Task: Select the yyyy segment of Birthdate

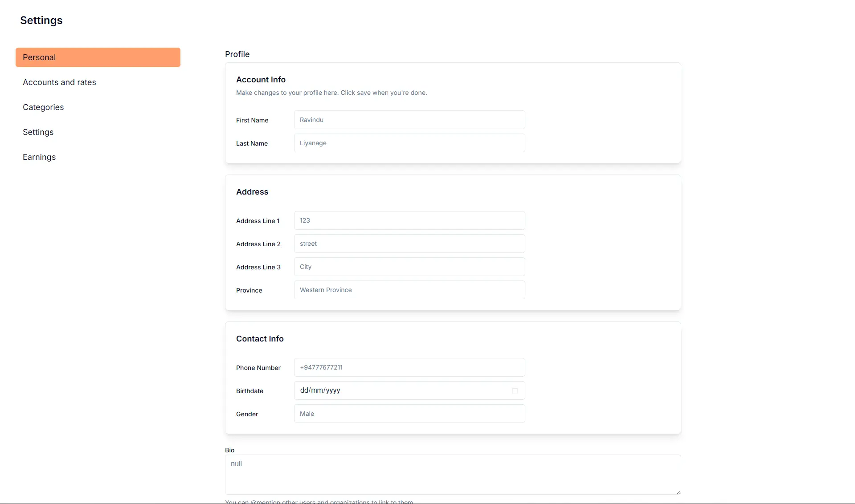Action: (x=333, y=390)
